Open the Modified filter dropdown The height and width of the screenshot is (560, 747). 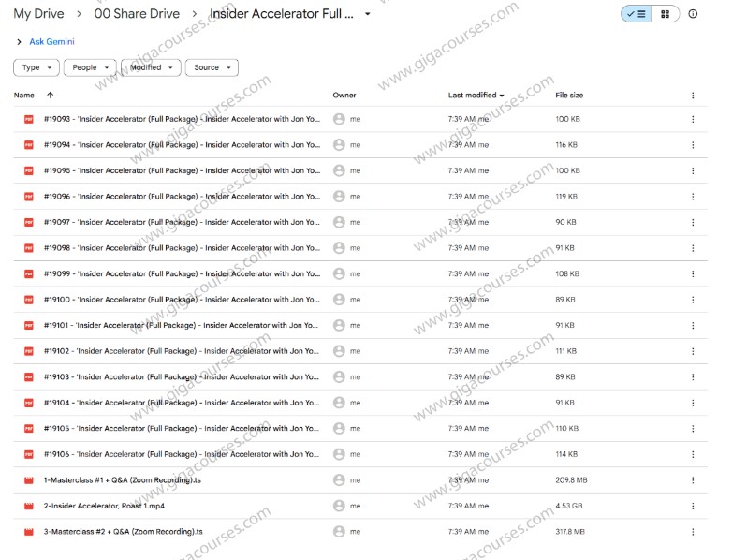(151, 67)
